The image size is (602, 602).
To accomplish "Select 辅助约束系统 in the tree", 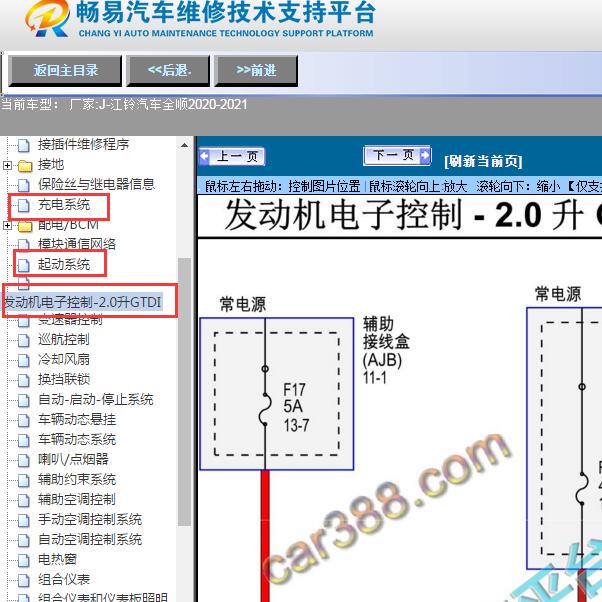I will coord(77,479).
